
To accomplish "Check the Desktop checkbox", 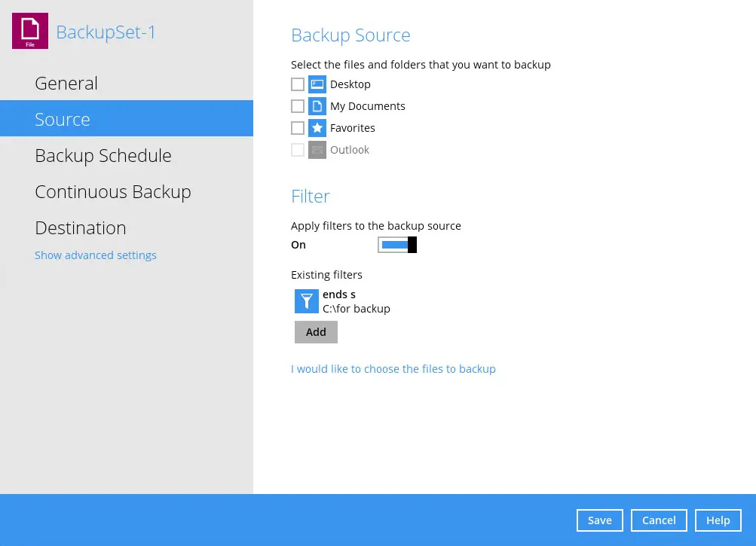I will click(x=298, y=84).
